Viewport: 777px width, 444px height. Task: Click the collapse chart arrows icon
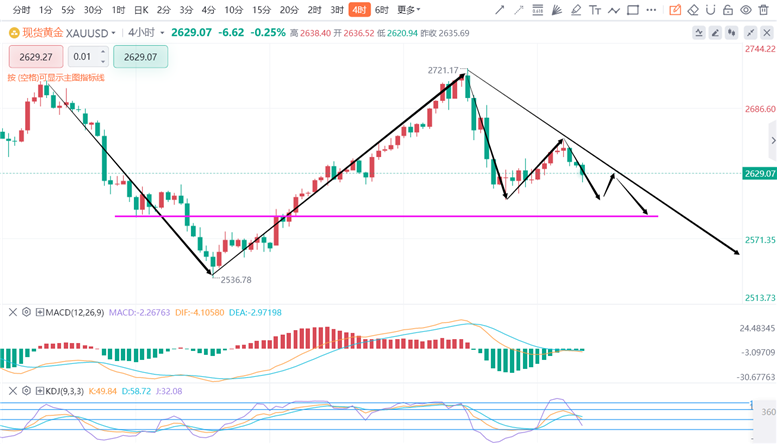751,33
